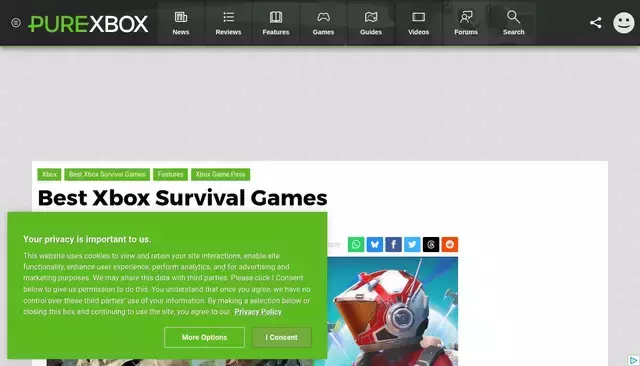Screen dimensions: 640x366
Task: Share the article on Facebook
Action: point(393,244)
